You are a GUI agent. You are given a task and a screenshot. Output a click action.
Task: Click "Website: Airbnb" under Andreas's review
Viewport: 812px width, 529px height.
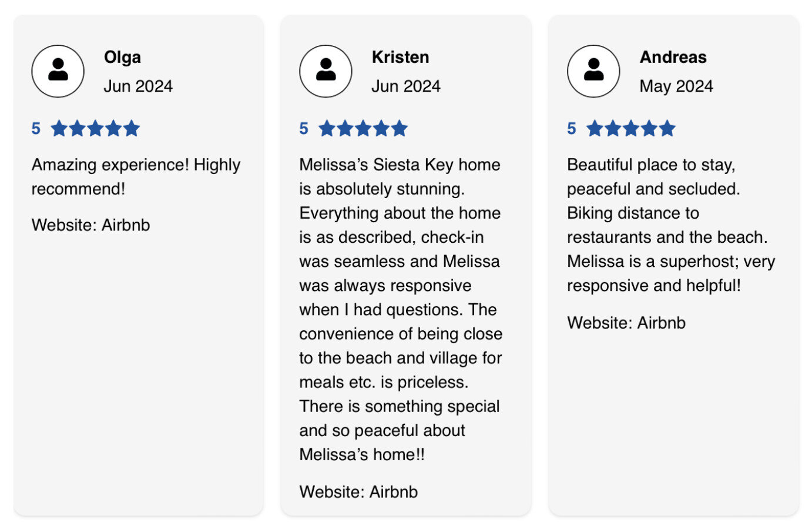click(626, 323)
